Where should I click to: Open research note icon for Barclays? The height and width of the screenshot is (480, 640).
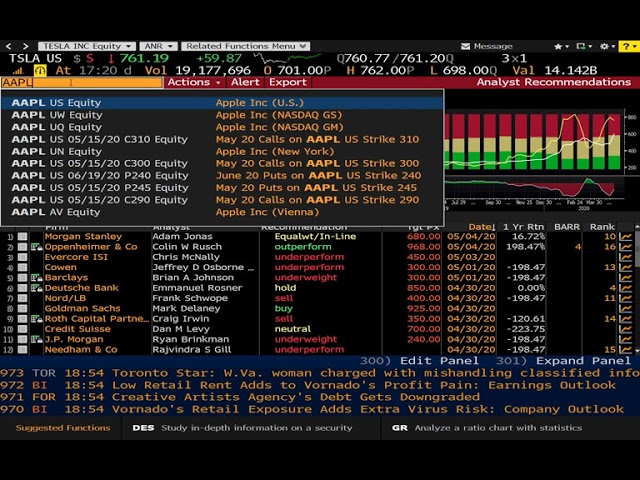37,278
